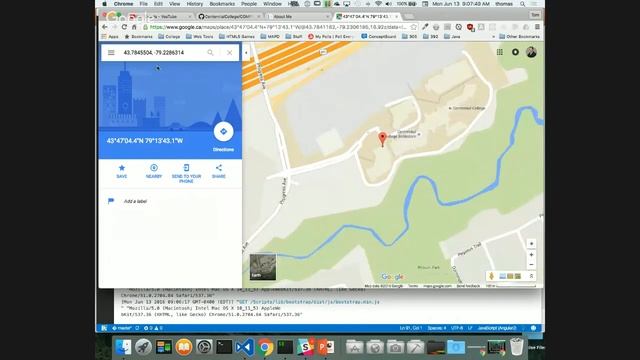Click the browser Back arrow
This screenshot has width=640, height=360.
click(105, 27)
